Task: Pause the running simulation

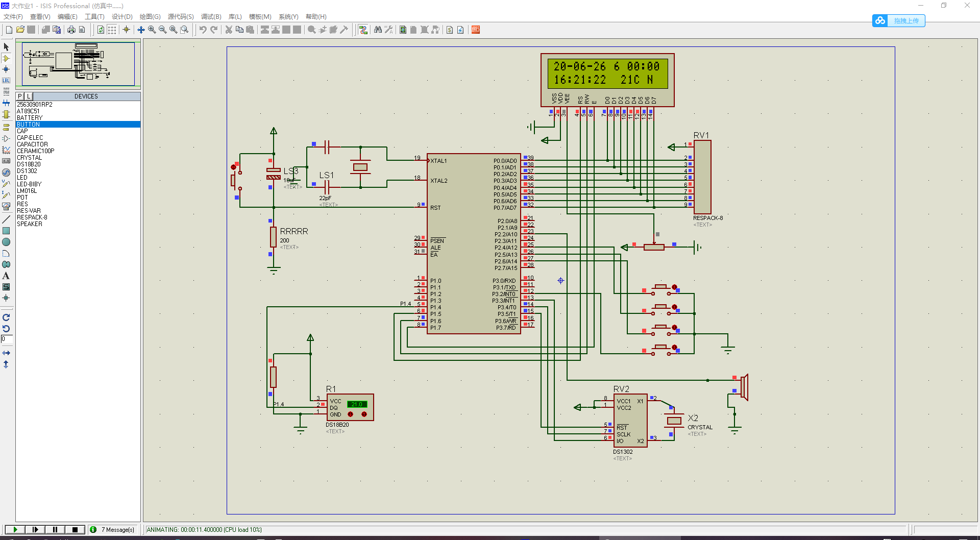Action: tap(55, 530)
